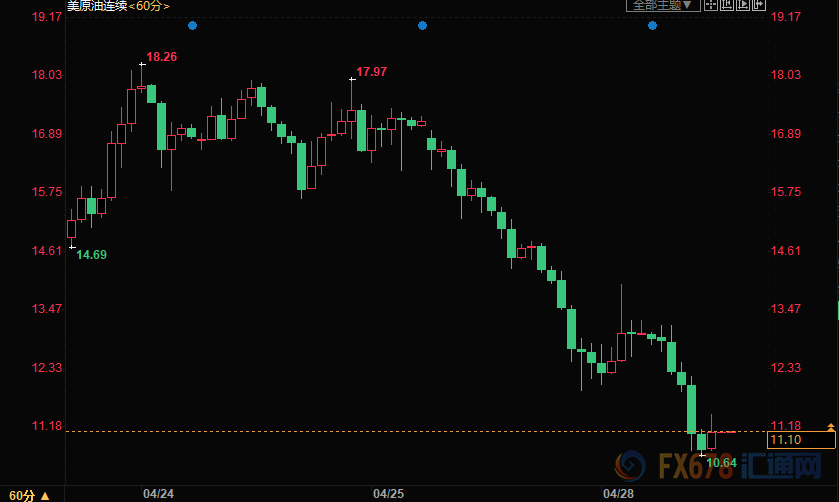Click the first blue dot event marker
Image resolution: width=839 pixels, height=502 pixels.
[192, 25]
